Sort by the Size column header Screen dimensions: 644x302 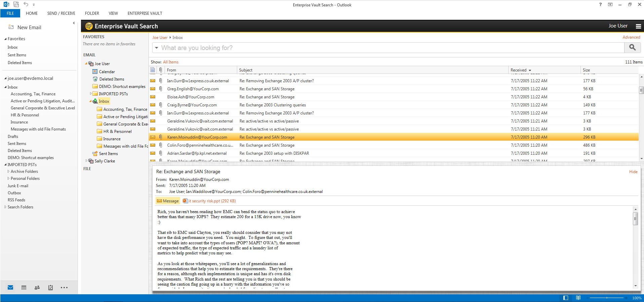(x=609, y=70)
